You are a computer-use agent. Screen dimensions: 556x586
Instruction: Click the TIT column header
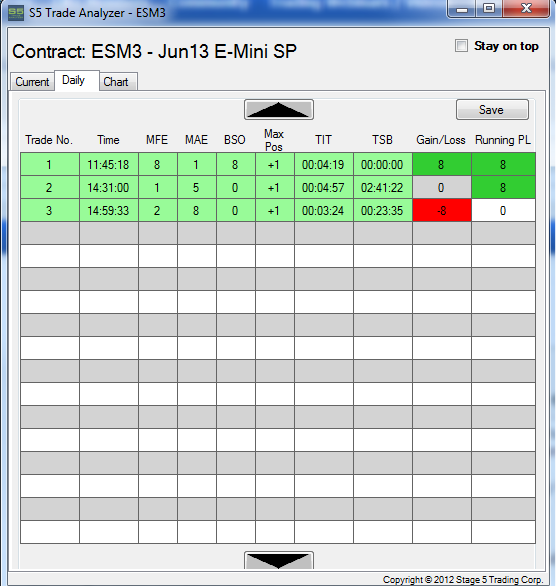point(323,140)
